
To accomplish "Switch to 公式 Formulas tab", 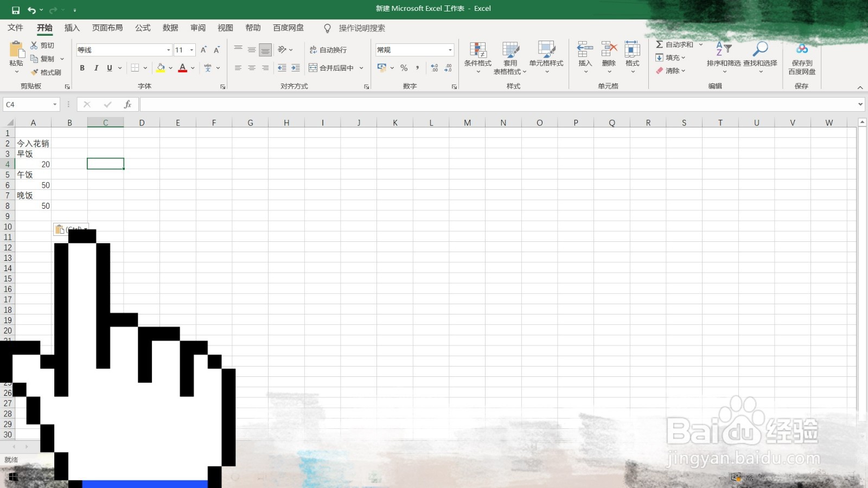I will tap(143, 28).
